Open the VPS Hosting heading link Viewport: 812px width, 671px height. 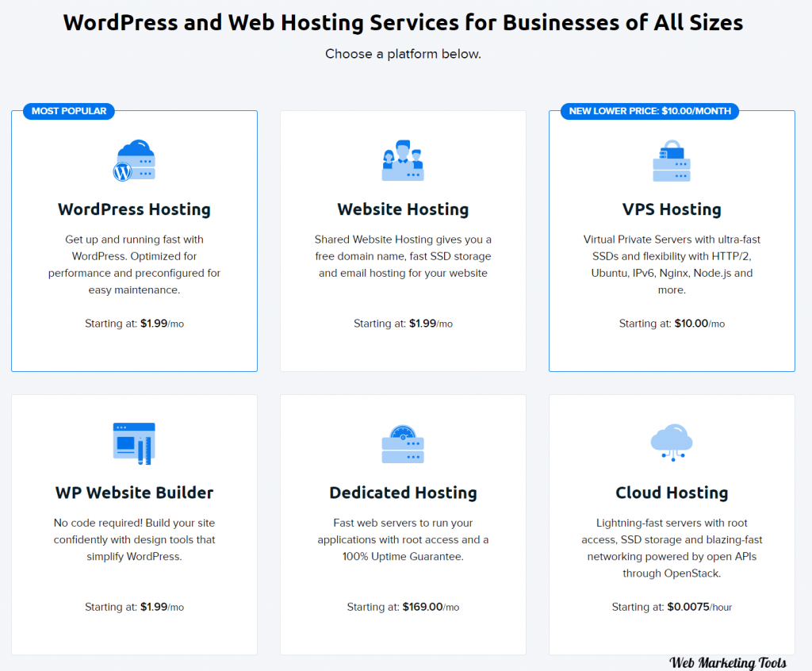coord(672,209)
